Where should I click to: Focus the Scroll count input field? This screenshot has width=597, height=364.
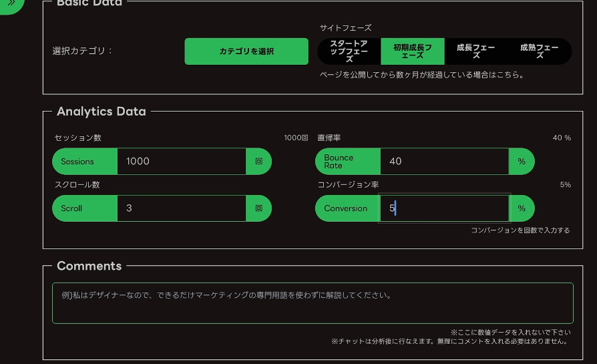tap(181, 208)
